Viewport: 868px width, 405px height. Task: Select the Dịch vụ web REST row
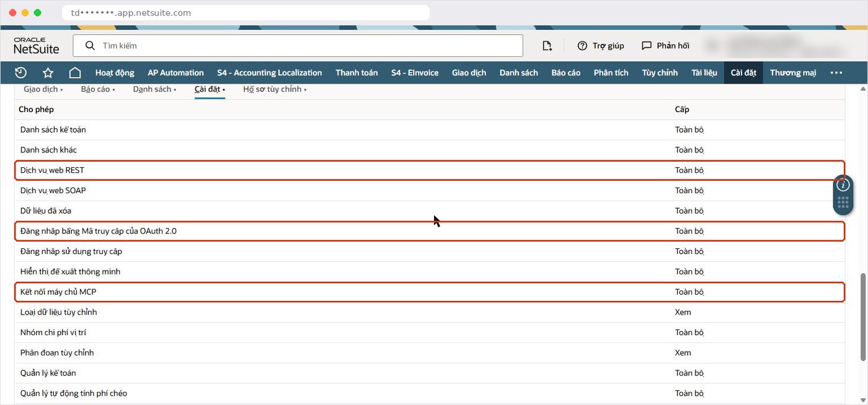(x=430, y=170)
